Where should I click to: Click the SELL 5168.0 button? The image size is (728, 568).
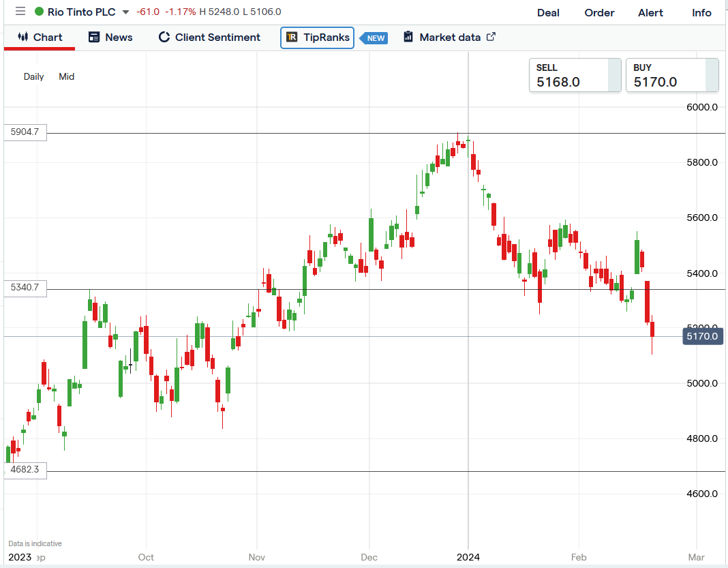pyautogui.click(x=575, y=75)
